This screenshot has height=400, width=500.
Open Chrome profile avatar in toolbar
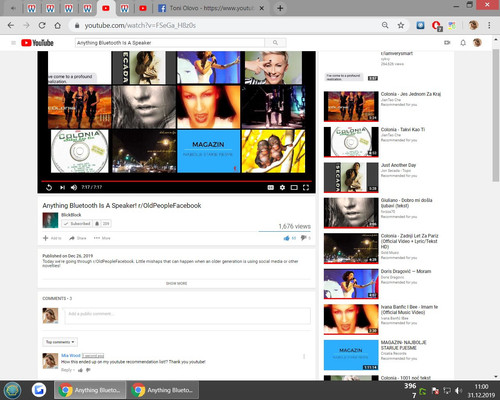[x=473, y=25]
